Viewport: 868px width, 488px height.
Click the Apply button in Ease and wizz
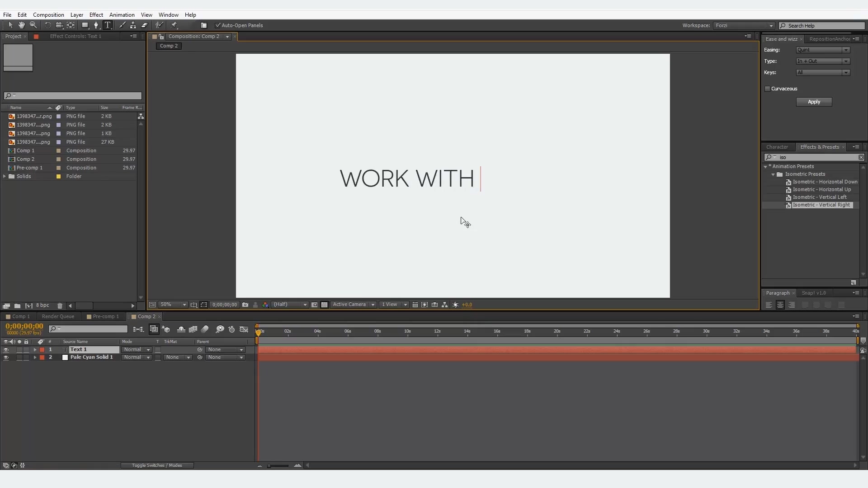tap(814, 102)
